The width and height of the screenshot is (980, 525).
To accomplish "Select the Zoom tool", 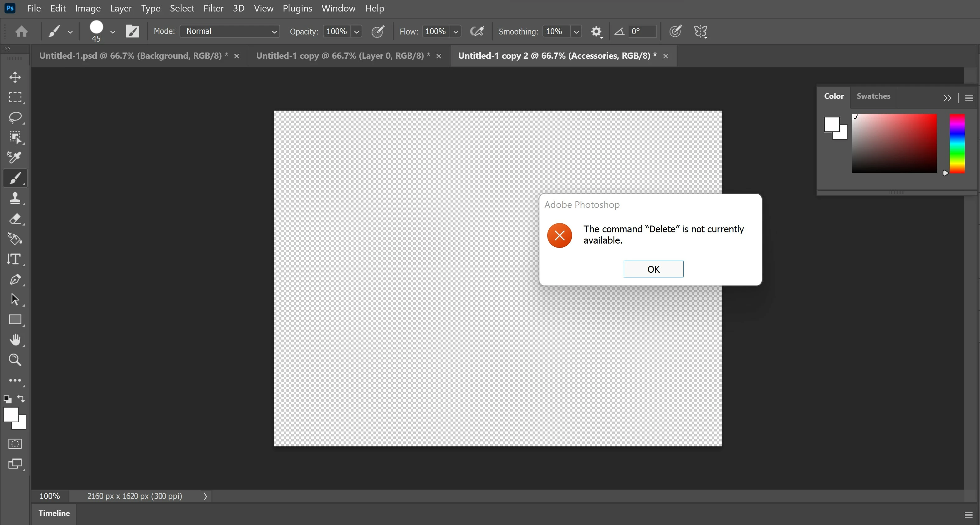I will (15, 360).
